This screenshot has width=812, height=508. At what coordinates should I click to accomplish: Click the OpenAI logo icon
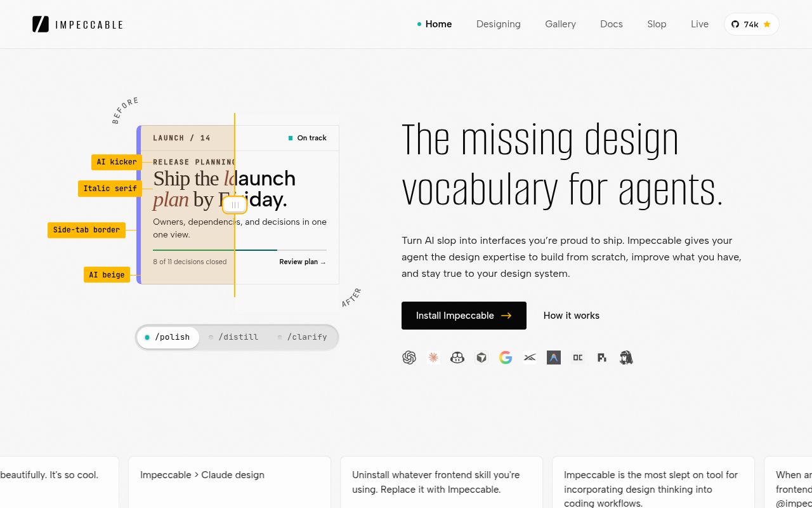coord(409,358)
